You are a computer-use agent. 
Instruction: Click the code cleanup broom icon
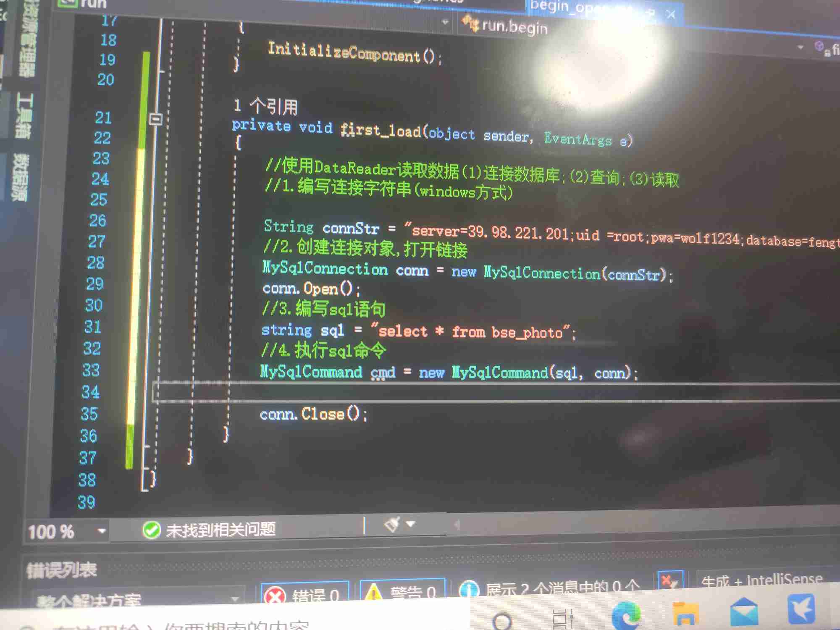point(392,524)
